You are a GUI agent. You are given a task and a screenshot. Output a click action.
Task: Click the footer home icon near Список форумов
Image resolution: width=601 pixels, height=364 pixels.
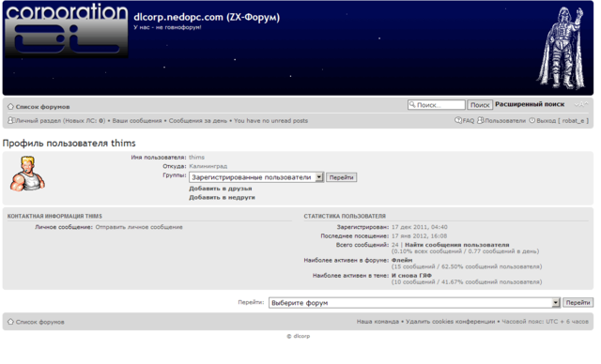coord(10,322)
